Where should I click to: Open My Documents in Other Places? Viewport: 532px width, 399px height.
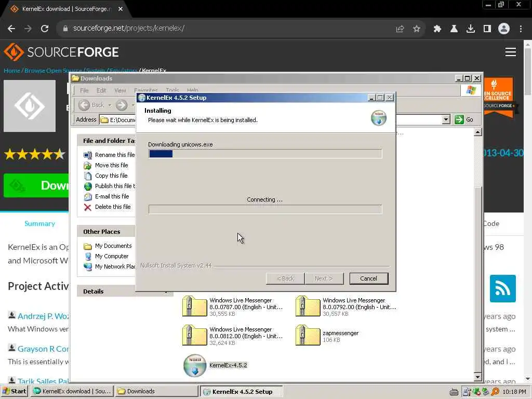113,246
